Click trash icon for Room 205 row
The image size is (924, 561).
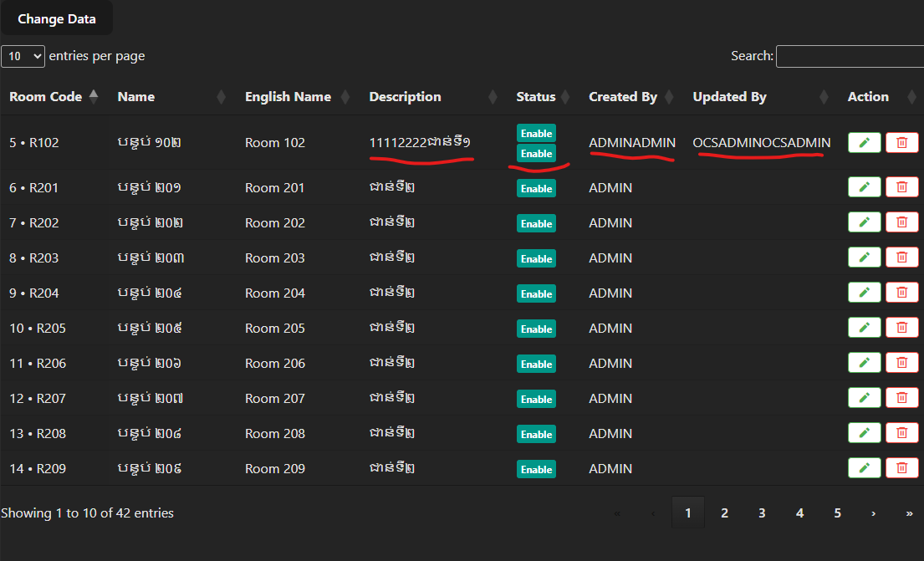pos(901,328)
